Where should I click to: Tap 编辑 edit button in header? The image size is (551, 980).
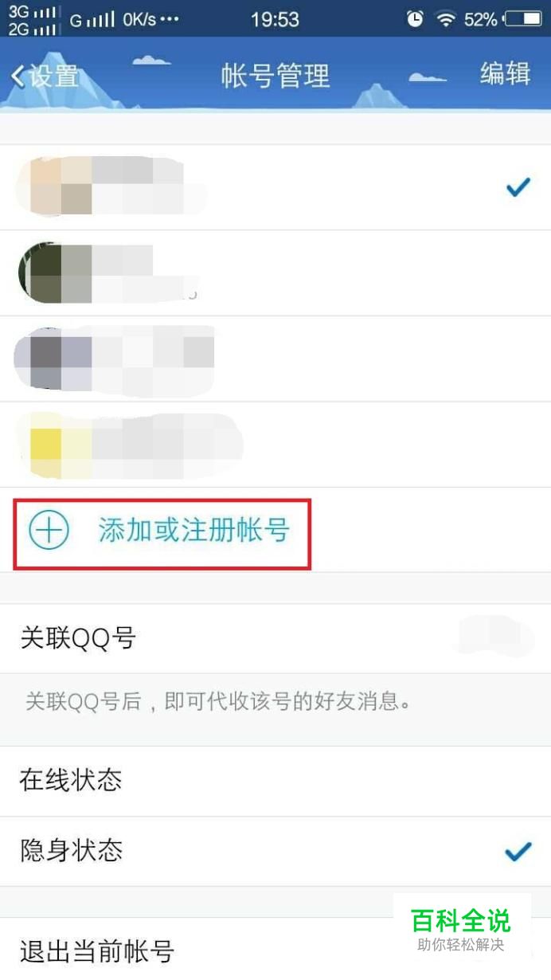coord(506,74)
